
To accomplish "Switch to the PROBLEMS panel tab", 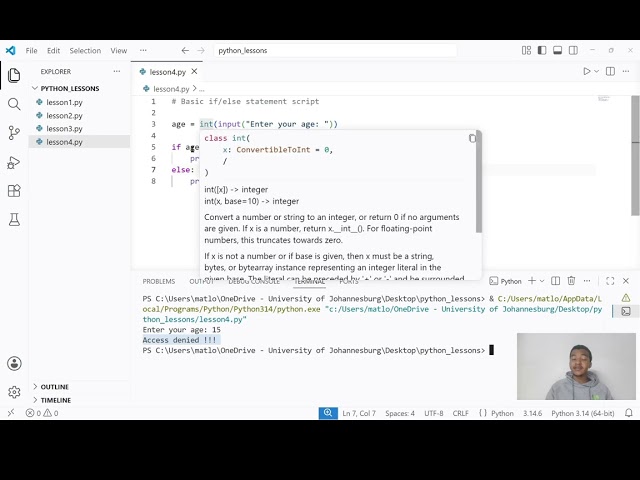I will (159, 281).
